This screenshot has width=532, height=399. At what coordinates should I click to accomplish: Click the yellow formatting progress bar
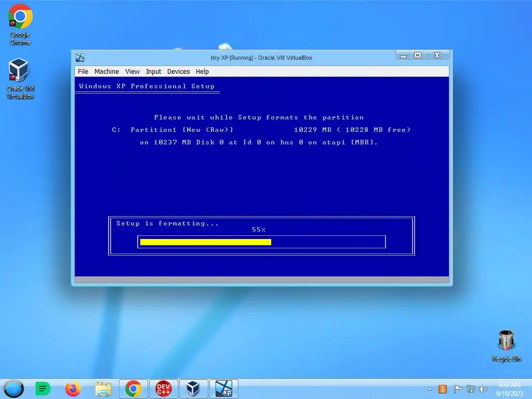tap(206, 242)
